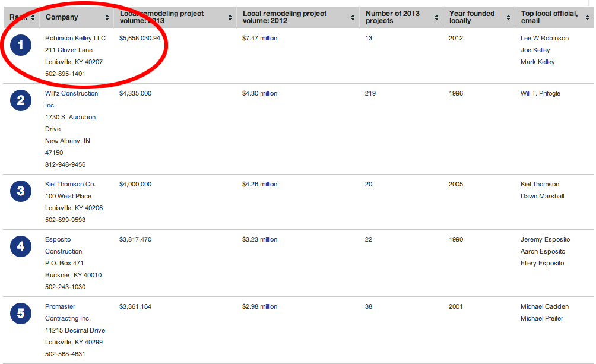Sort table by the Company header label
This screenshot has width=596, height=364.
point(62,17)
